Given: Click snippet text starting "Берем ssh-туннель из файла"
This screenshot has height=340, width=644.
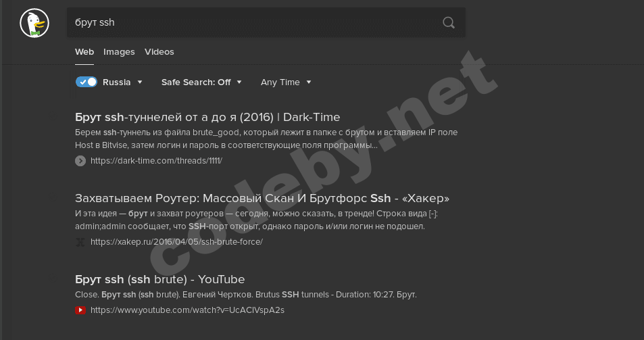Looking at the screenshot, I should [x=266, y=139].
